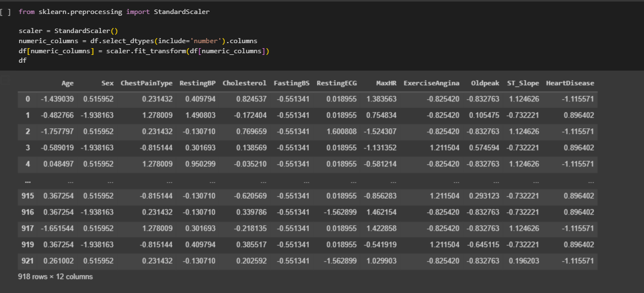This screenshot has height=293, width=644.
Task: Select the Age column header
Action: coord(67,83)
